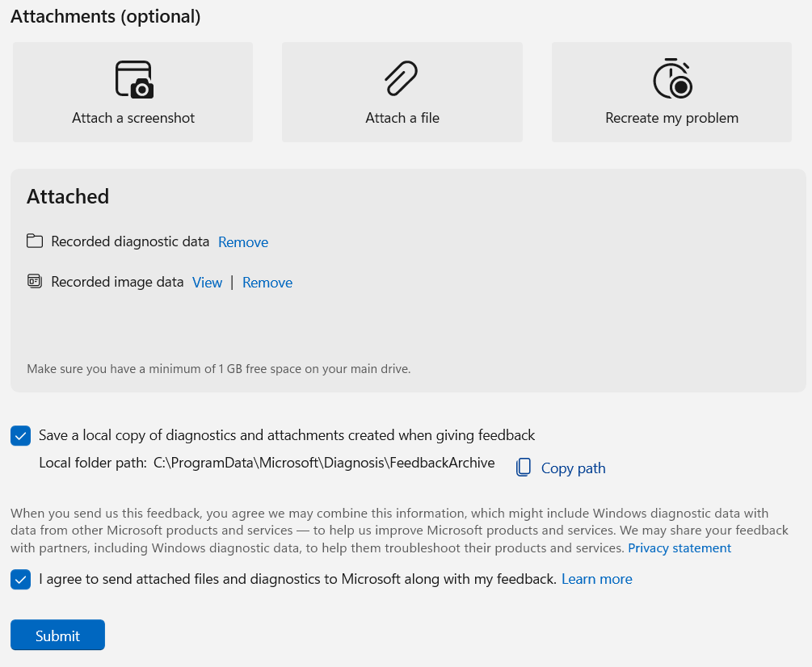Click the copy icon beside Copy path
Image resolution: width=812 pixels, height=667 pixels.
click(524, 468)
